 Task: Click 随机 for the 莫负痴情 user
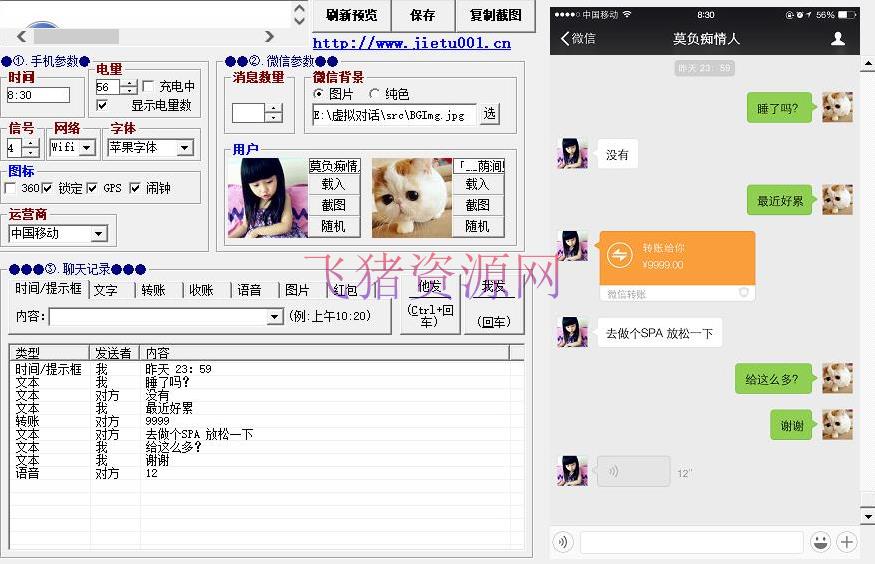pyautogui.click(x=334, y=226)
